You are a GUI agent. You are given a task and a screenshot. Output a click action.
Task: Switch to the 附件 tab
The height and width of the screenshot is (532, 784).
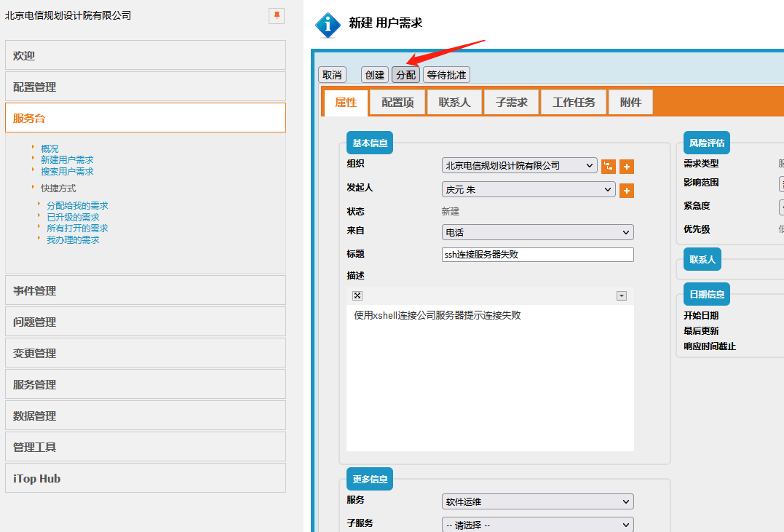(630, 103)
